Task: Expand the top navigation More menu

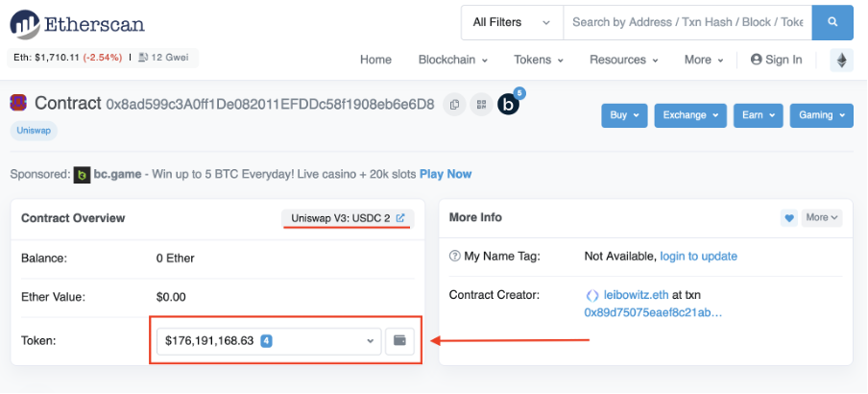Action: click(x=704, y=60)
